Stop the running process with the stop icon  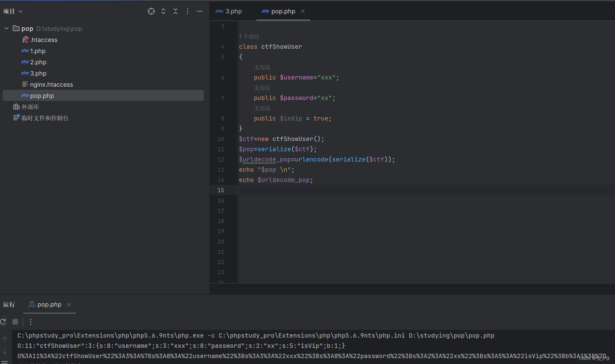tap(15, 322)
